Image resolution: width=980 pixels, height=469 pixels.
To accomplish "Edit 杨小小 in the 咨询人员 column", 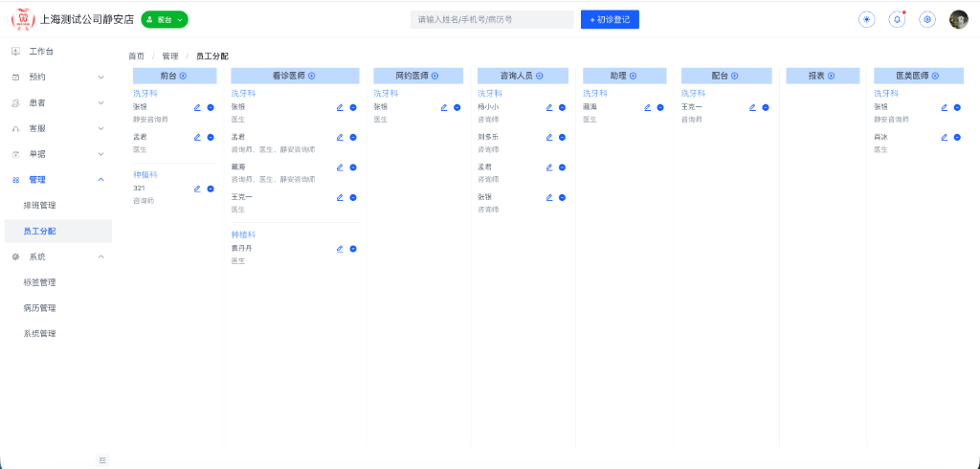I will click(549, 107).
